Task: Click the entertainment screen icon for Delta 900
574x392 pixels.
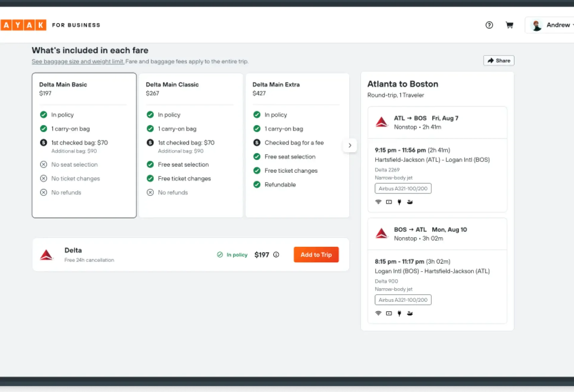Action: click(x=389, y=313)
